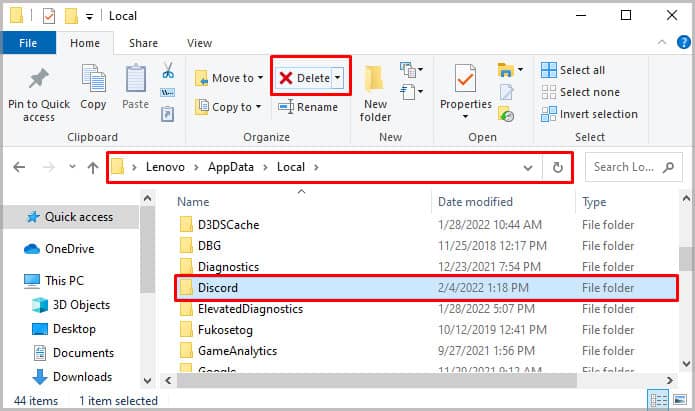This screenshot has height=411, width=695.
Task: Open the Delete options dropdown arrow
Action: point(337,78)
